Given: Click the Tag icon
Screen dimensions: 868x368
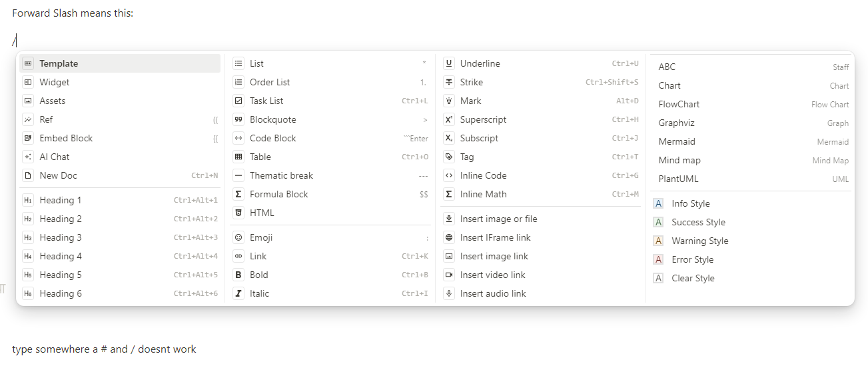Looking at the screenshot, I should click(x=449, y=157).
